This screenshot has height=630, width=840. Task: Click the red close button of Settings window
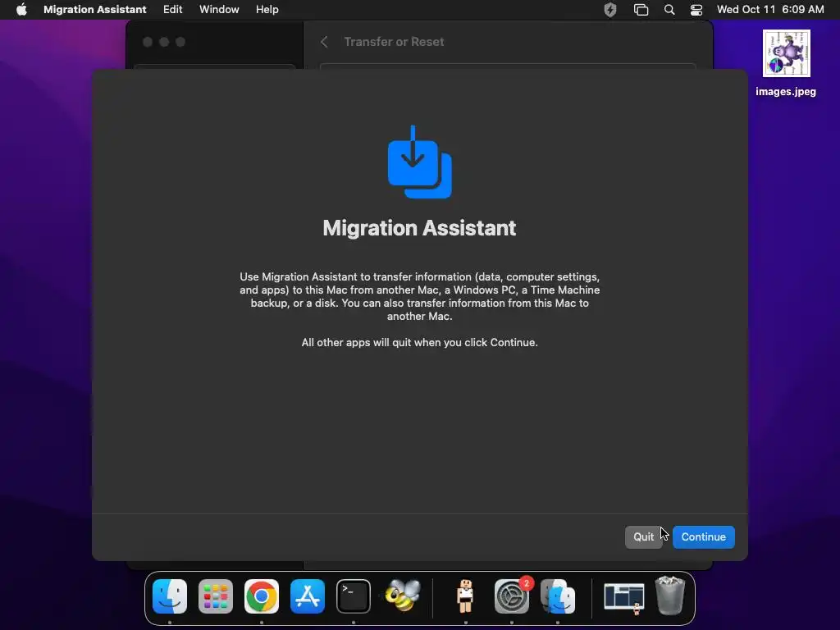pyautogui.click(x=148, y=42)
